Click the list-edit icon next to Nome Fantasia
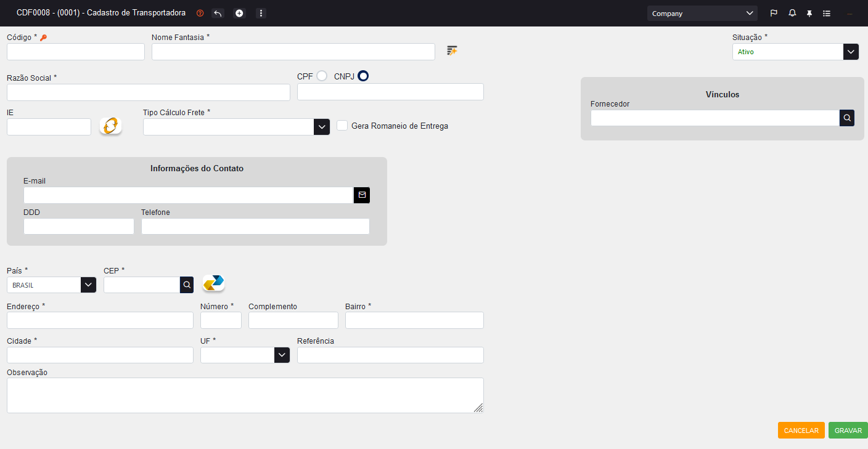Viewport: 868px width, 449px height. [452, 51]
